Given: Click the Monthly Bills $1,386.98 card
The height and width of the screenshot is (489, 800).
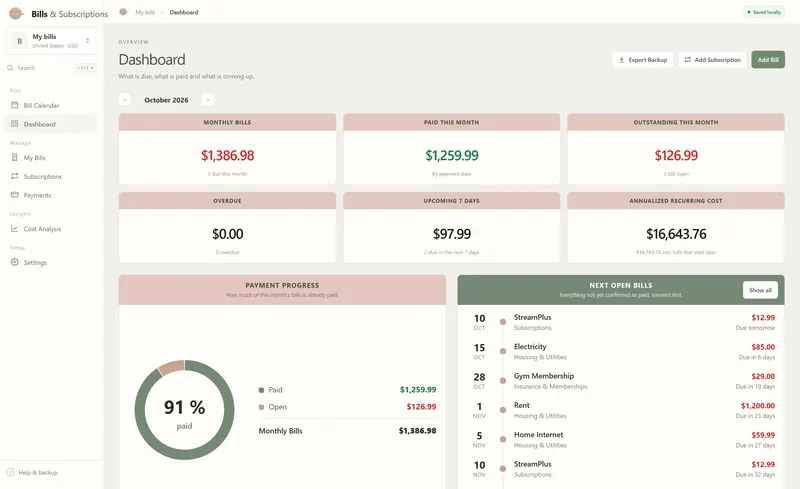Looking at the screenshot, I should tap(228, 149).
